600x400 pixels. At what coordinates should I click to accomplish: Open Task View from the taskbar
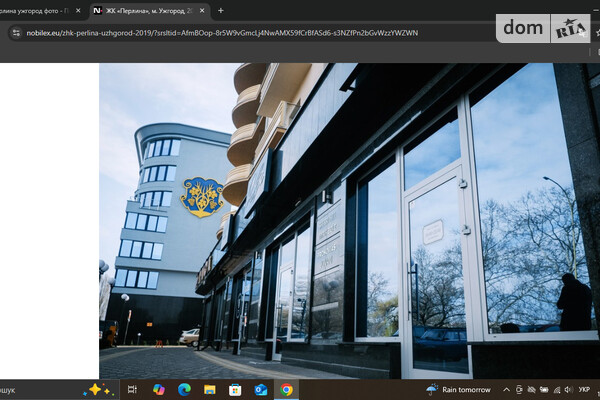pyautogui.click(x=132, y=389)
